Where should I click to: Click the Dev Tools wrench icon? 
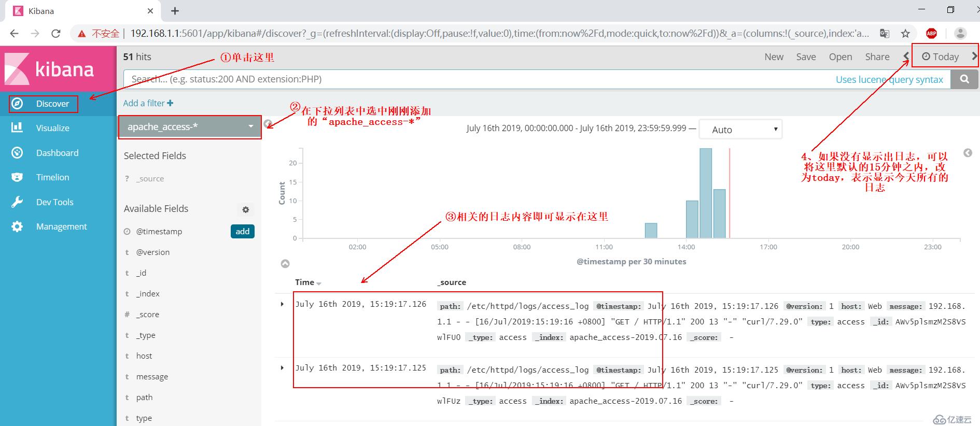pos(17,202)
